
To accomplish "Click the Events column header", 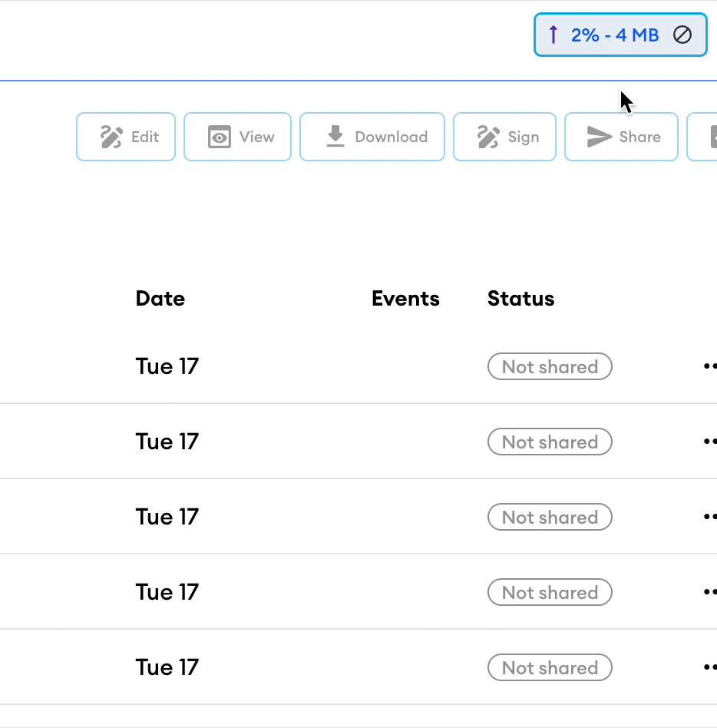I will point(405,299).
